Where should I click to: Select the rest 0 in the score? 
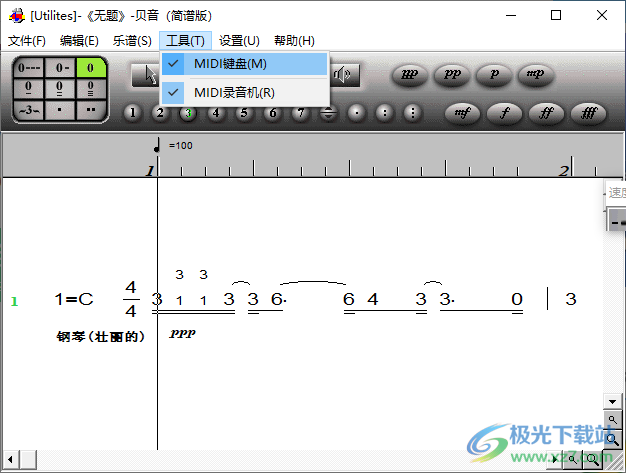[517, 299]
